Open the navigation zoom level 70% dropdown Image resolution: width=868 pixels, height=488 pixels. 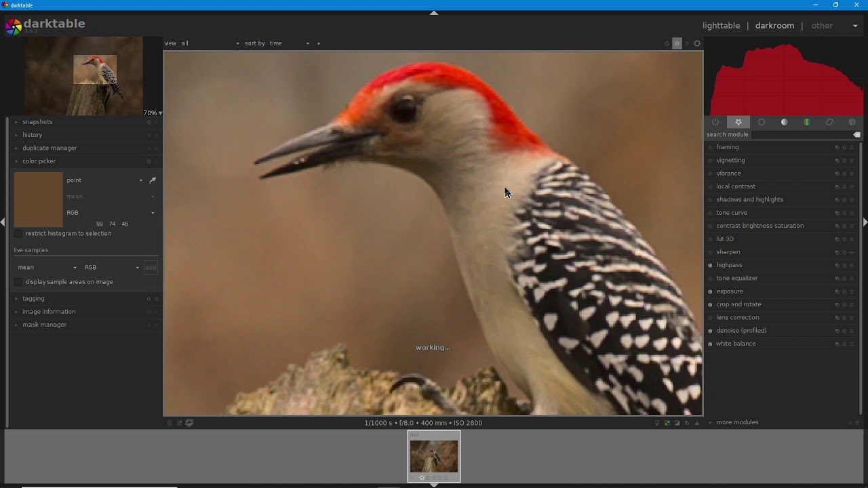tap(153, 113)
